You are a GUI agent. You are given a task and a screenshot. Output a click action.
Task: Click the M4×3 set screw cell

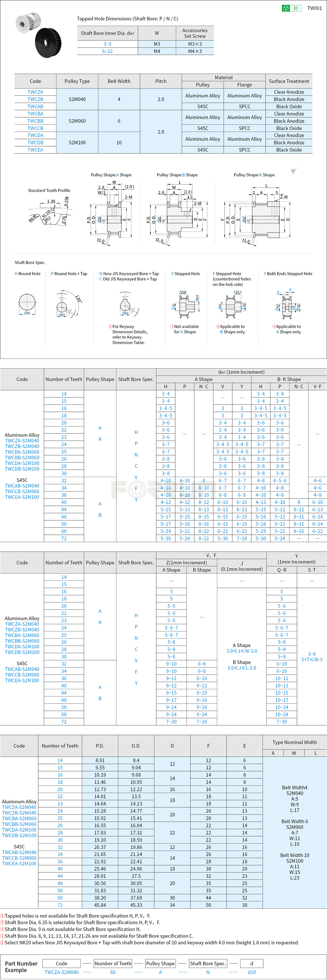pyautogui.click(x=195, y=51)
